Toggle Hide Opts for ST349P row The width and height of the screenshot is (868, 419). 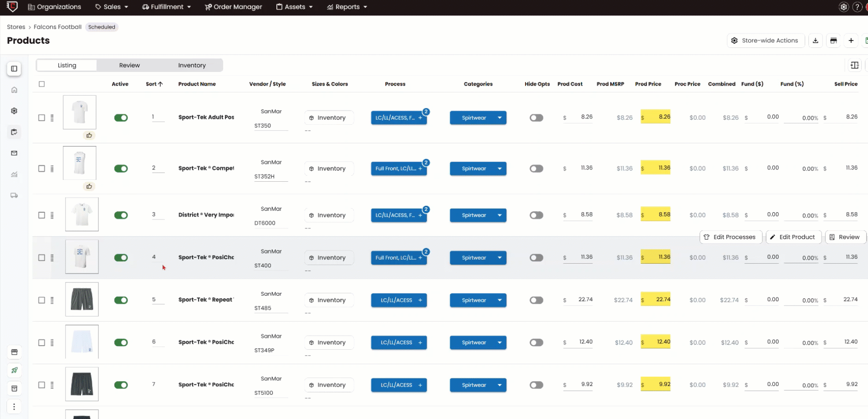536,342
